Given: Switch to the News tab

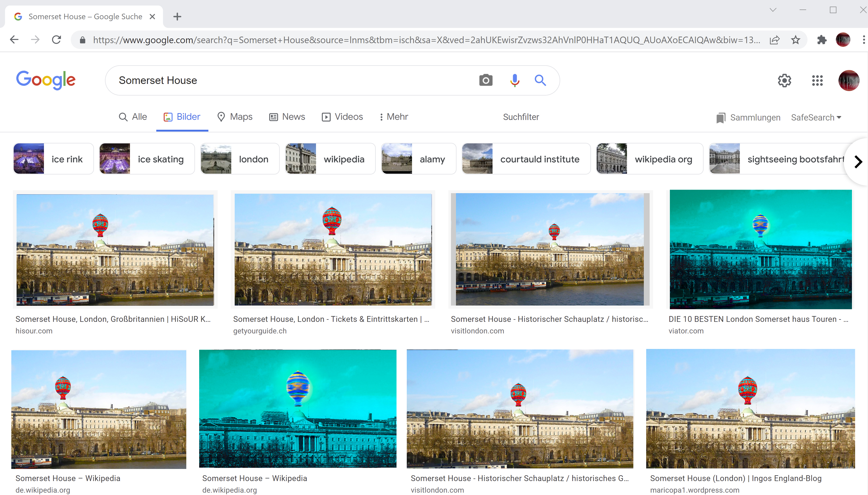Looking at the screenshot, I should tap(287, 117).
